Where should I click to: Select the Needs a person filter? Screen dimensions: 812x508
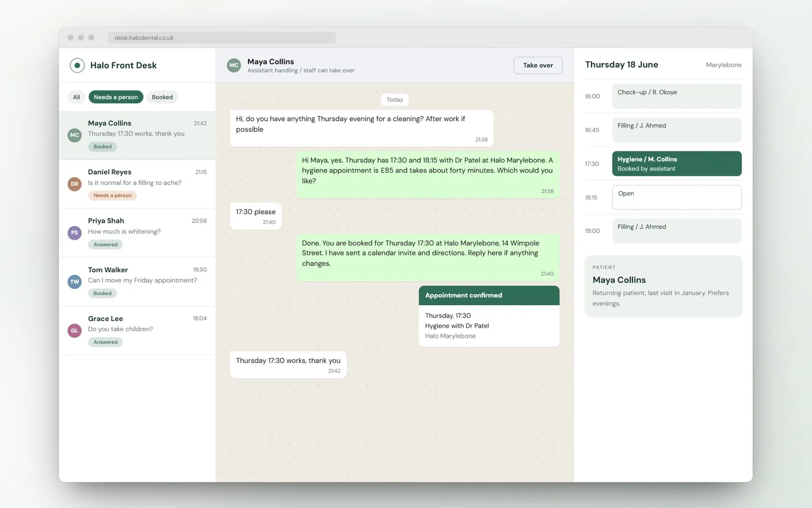pos(116,97)
